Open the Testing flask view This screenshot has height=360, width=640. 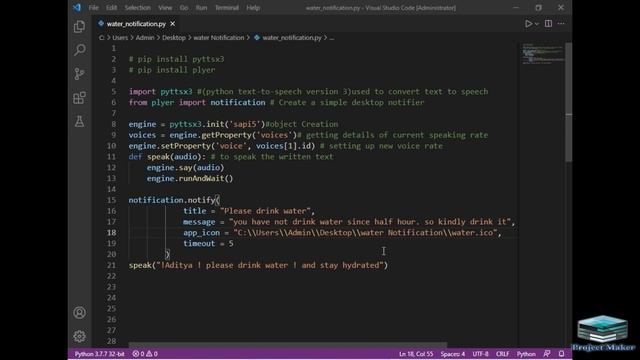click(80, 121)
